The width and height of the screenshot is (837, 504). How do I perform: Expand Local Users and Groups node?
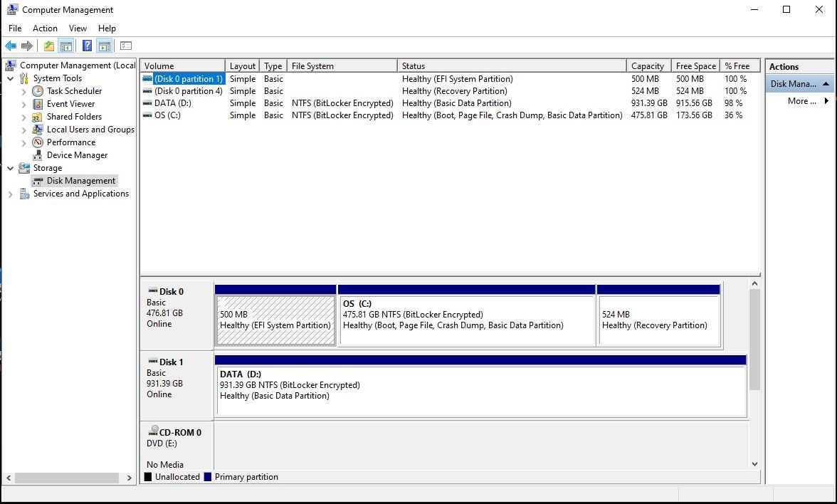click(x=23, y=130)
